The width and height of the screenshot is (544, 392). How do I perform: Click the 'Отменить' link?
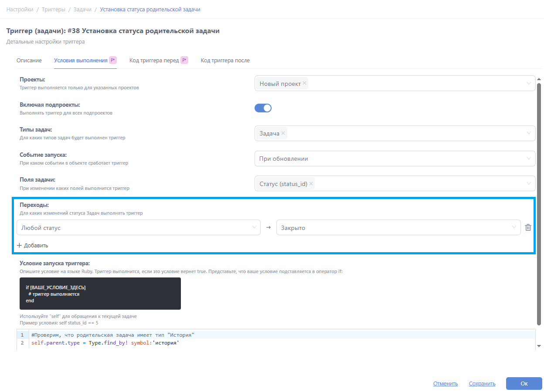[445, 384]
